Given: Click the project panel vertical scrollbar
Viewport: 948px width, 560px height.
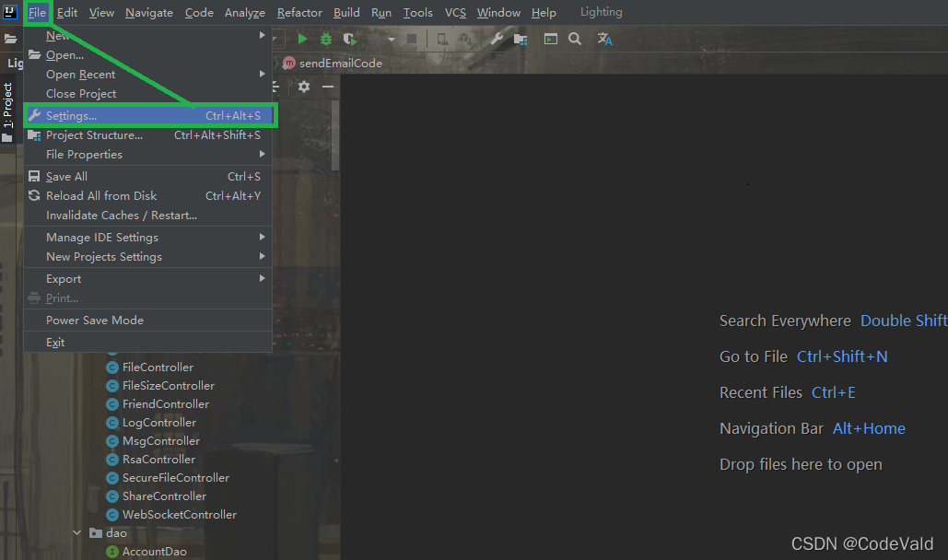Looking at the screenshot, I should (335, 136).
